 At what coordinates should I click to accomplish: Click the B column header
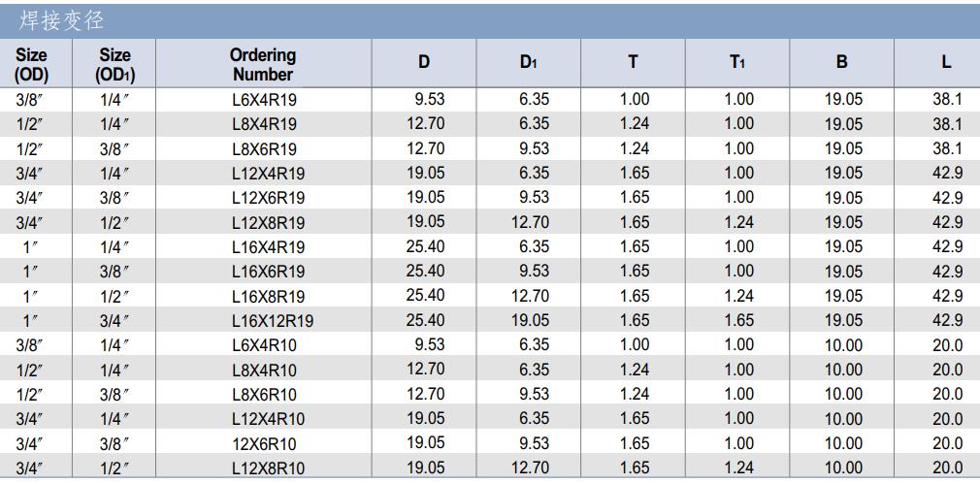[841, 62]
